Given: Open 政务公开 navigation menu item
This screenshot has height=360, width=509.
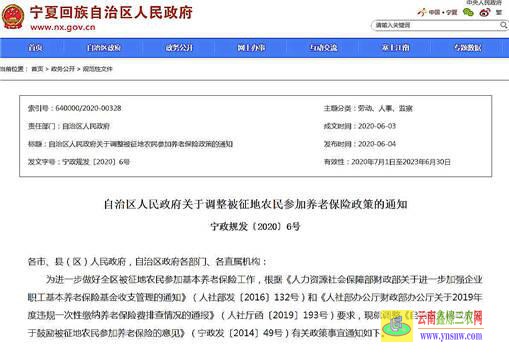Looking at the screenshot, I should (179, 48).
